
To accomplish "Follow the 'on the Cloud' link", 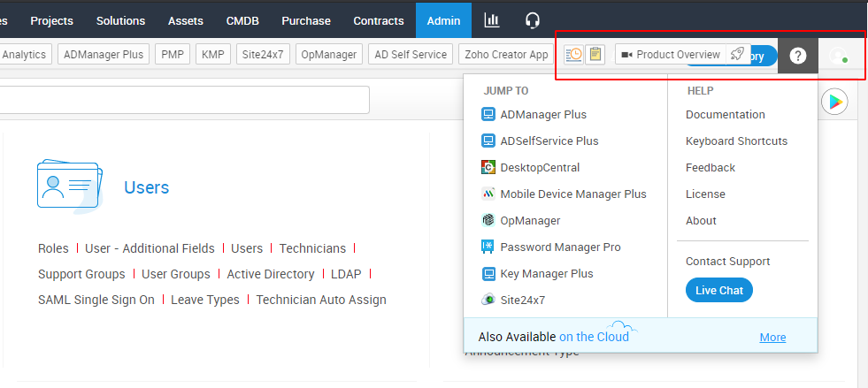I will [594, 337].
